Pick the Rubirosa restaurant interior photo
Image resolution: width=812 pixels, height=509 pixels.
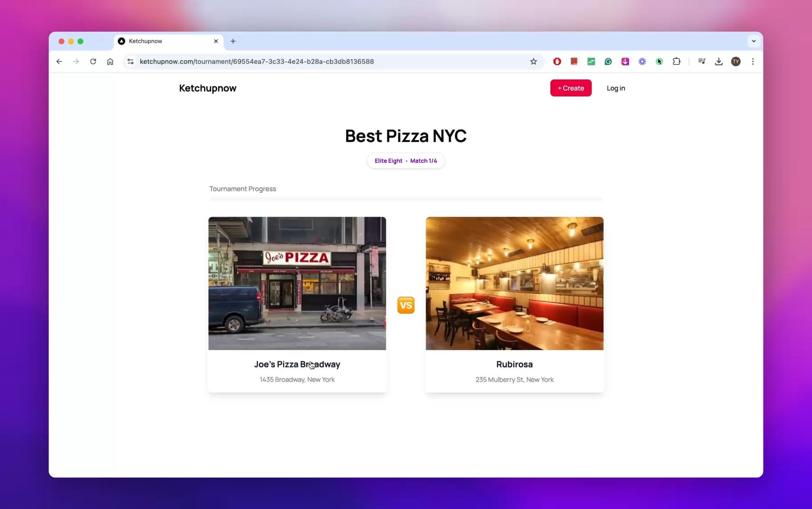515,283
